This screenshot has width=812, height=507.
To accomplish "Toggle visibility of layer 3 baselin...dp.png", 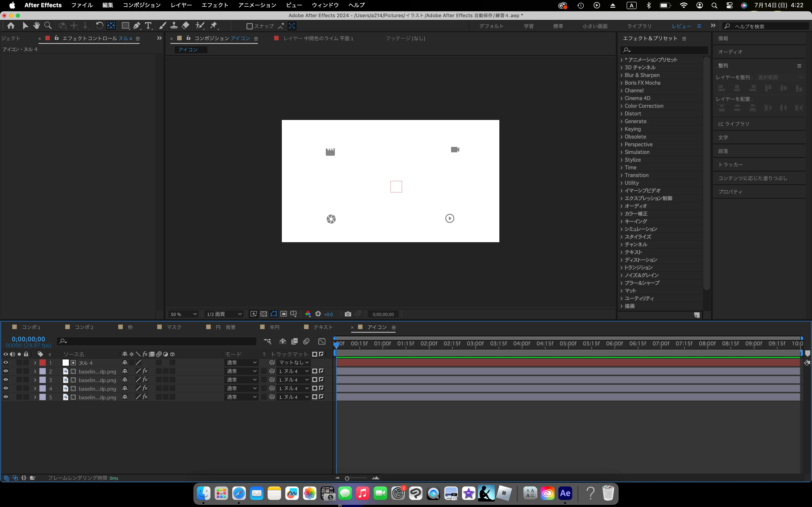I will (6, 380).
